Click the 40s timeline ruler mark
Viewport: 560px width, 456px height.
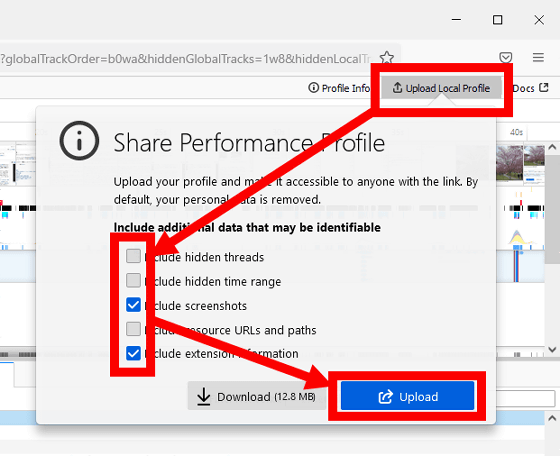[516, 132]
